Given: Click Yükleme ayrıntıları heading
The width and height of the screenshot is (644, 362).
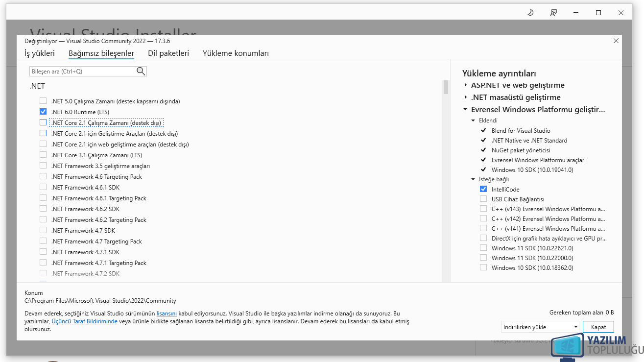Looking at the screenshot, I should coord(499,73).
